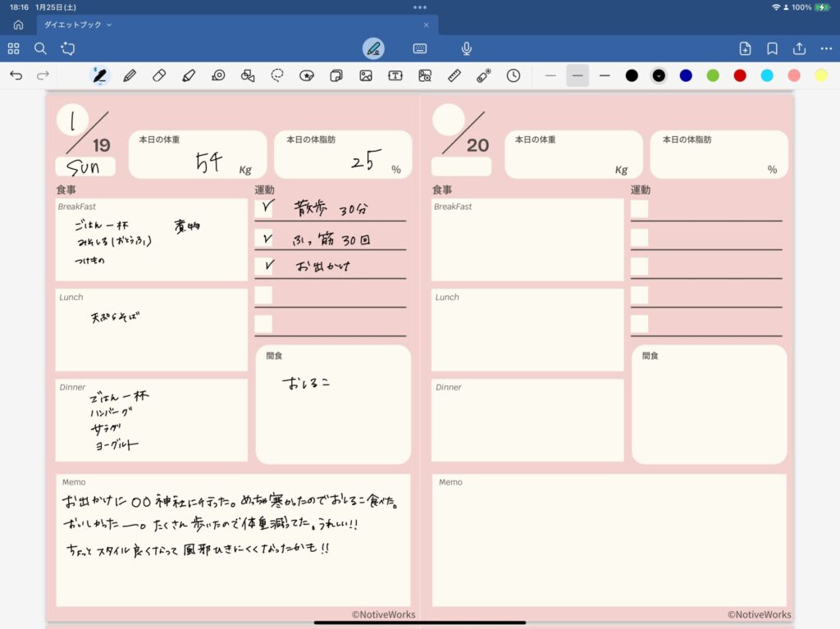840x629 pixels.
Task: Open the More options ellipsis menu
Action: click(827, 48)
